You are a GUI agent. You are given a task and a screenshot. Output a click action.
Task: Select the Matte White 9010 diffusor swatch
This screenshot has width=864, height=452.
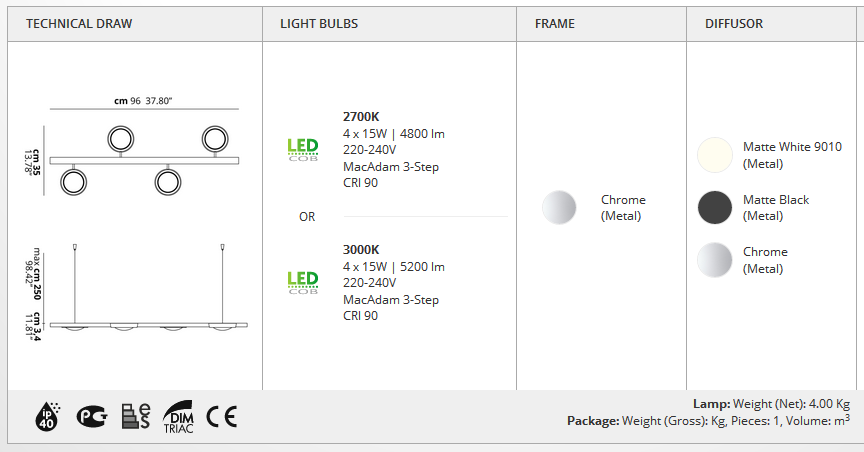pyautogui.click(x=715, y=155)
